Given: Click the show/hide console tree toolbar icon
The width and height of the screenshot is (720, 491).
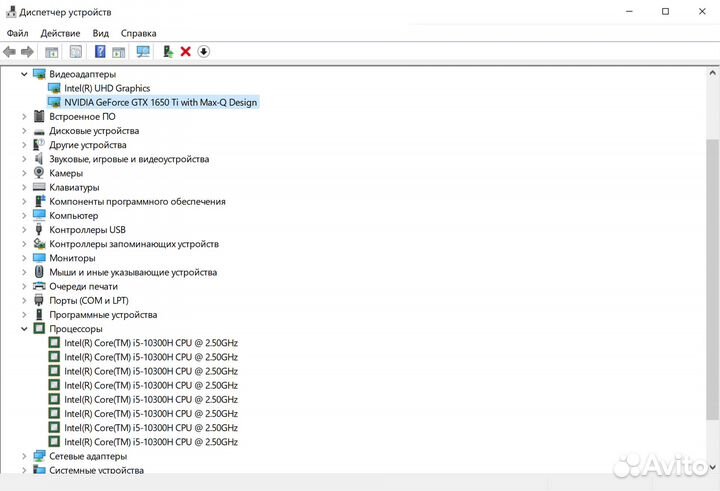Looking at the screenshot, I should (52, 52).
